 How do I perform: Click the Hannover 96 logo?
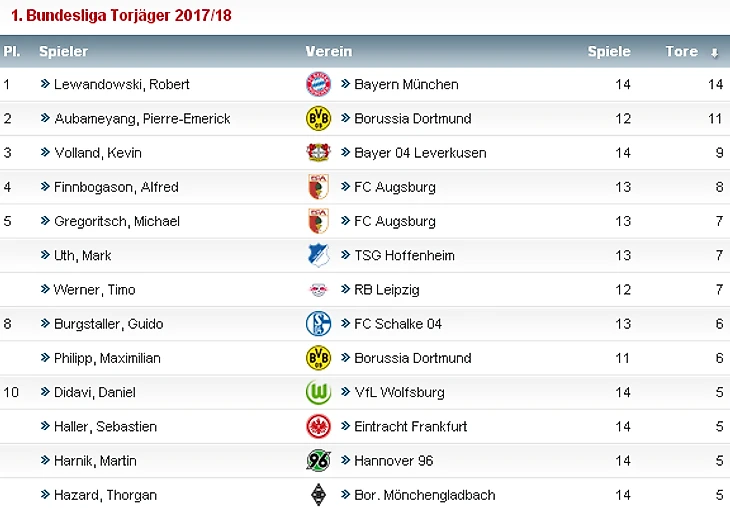pos(318,461)
